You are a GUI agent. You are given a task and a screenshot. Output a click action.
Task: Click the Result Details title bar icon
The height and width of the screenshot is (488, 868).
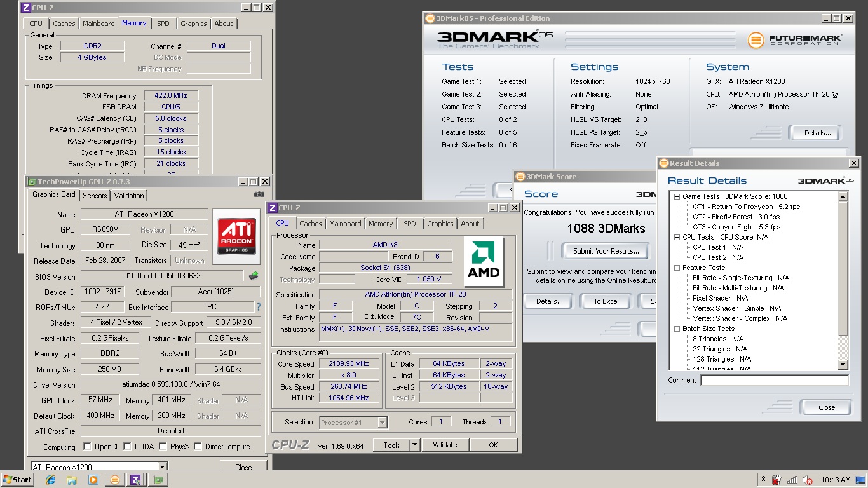point(663,163)
